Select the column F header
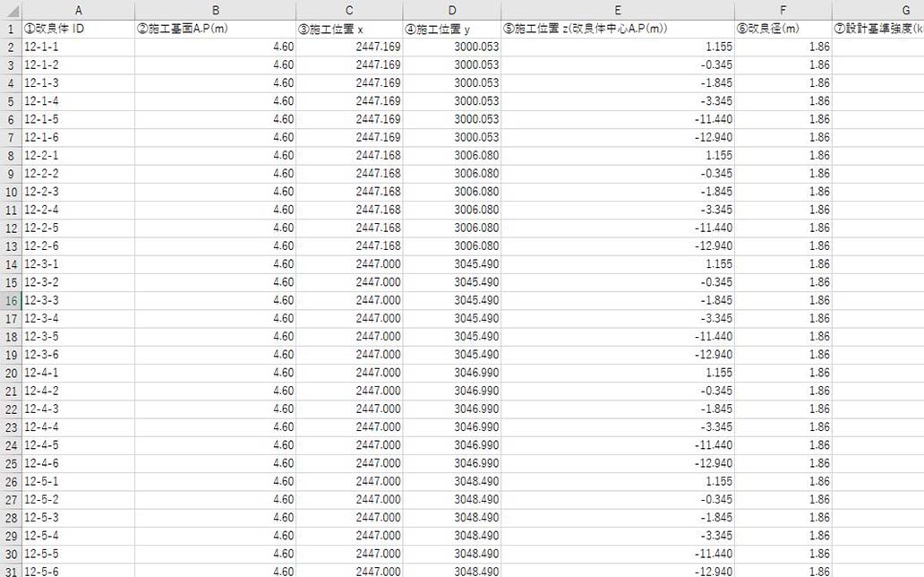This screenshot has height=577, width=924. [783, 10]
